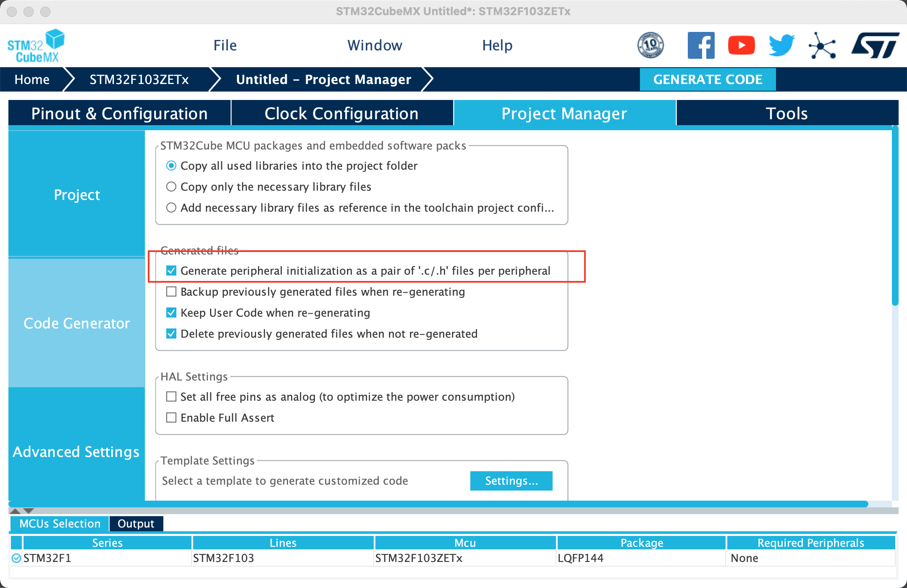Open the File menu

(225, 45)
